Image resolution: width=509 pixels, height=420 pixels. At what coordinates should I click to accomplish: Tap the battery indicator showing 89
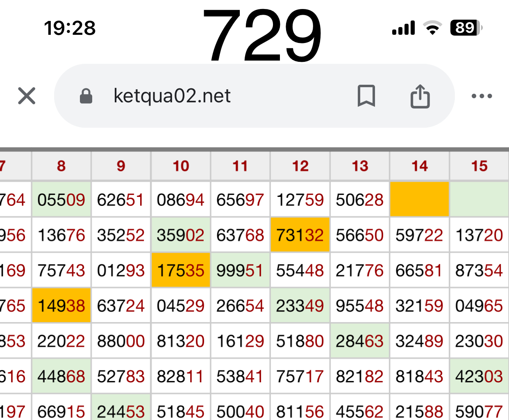[x=466, y=28]
